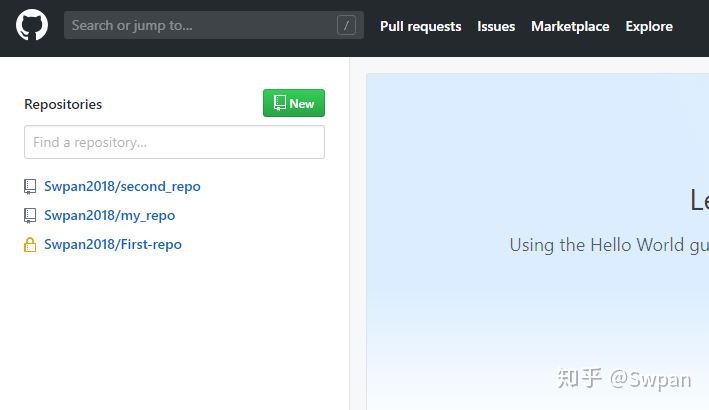Screen dimensions: 709x410
Task: Open the Swpan2018/First-repo private repository link
Action: pos(113,244)
